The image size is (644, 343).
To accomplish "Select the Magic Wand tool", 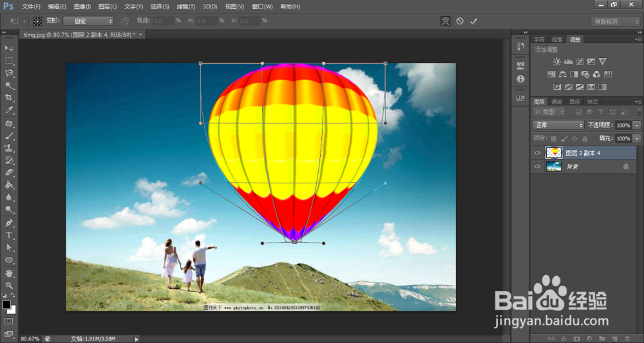I will (x=9, y=86).
